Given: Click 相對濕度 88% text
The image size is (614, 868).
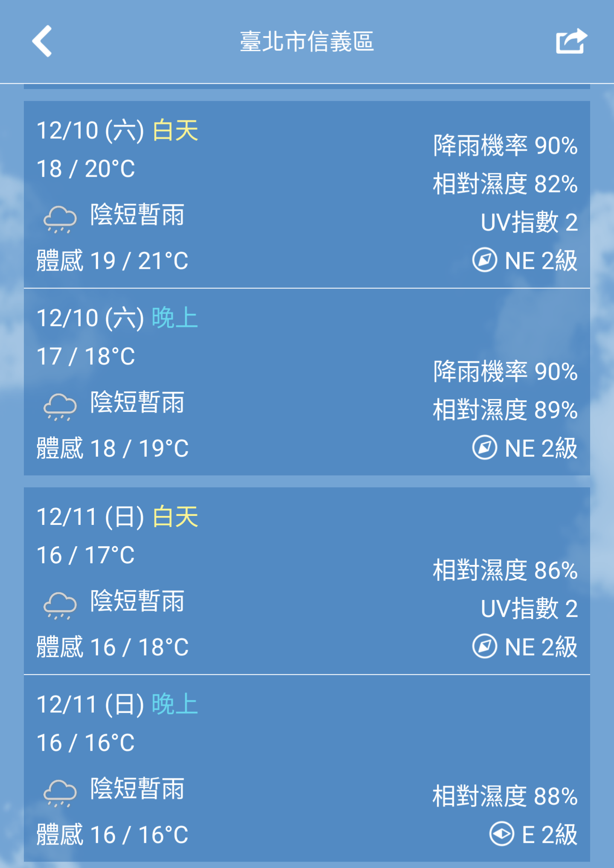Looking at the screenshot, I should 505,796.
